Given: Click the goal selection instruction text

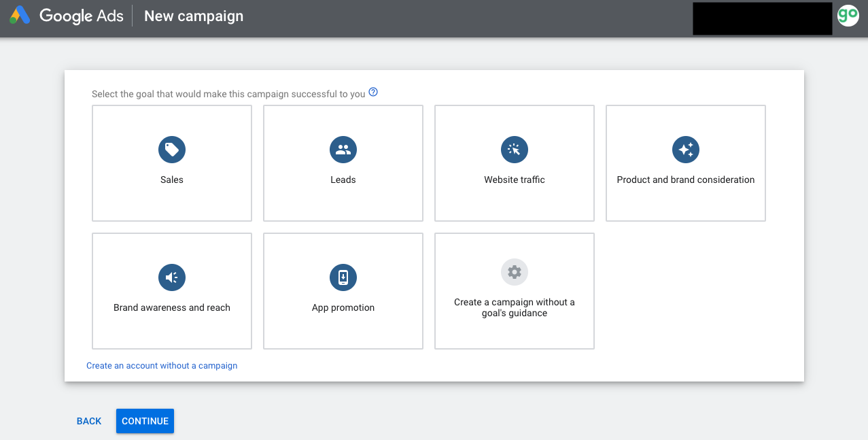Looking at the screenshot, I should click(x=228, y=94).
